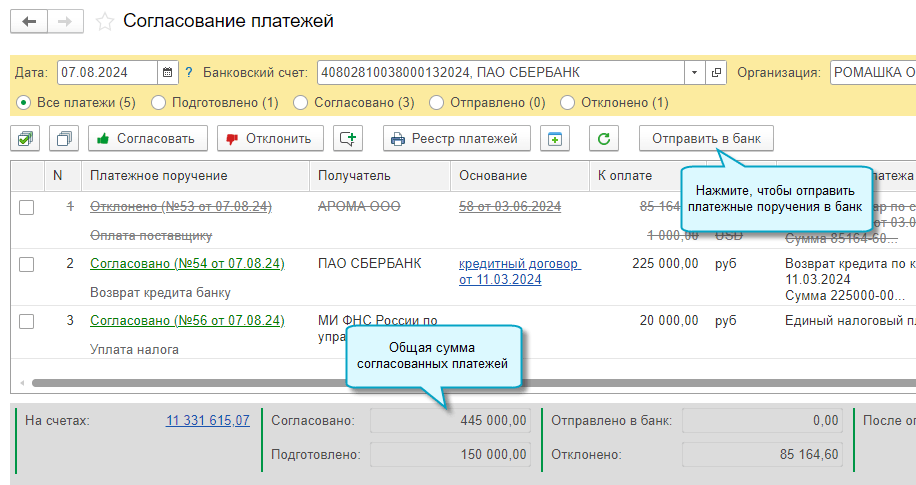The image size is (916, 485).
Task: Open the date calendar picker
Action: click(x=167, y=72)
